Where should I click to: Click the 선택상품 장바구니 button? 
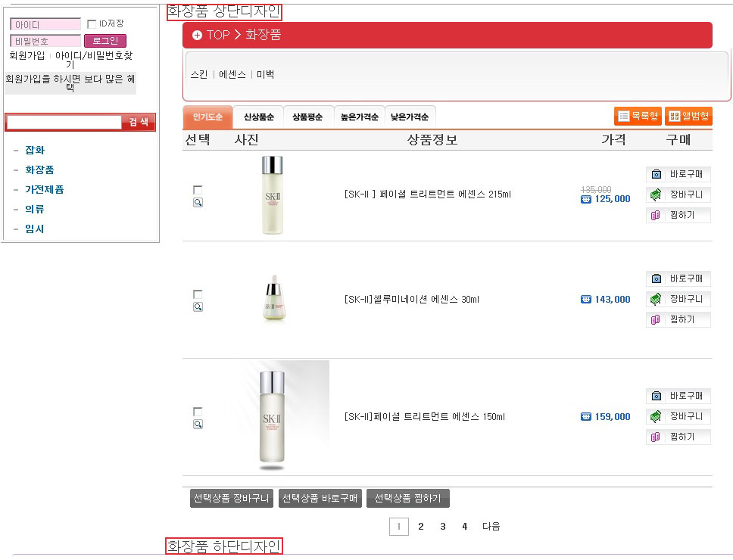(232, 499)
